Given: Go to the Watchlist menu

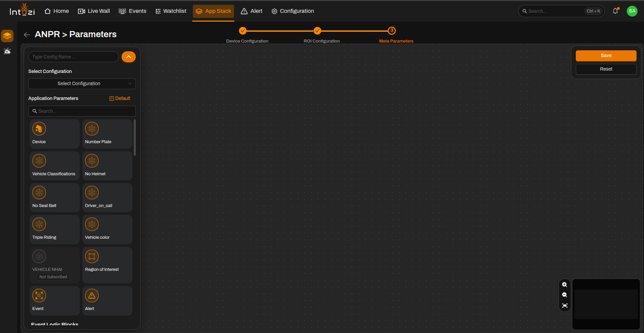Looking at the screenshot, I should 171,11.
